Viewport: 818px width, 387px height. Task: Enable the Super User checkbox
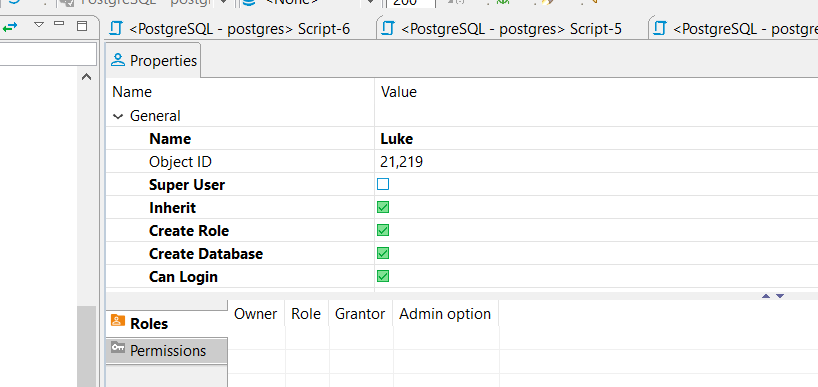pos(383,184)
